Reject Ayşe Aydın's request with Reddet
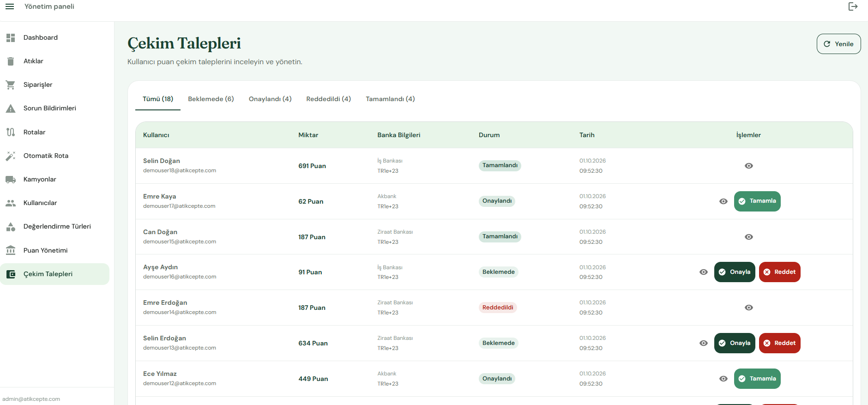This screenshot has height=405, width=868. tap(780, 272)
